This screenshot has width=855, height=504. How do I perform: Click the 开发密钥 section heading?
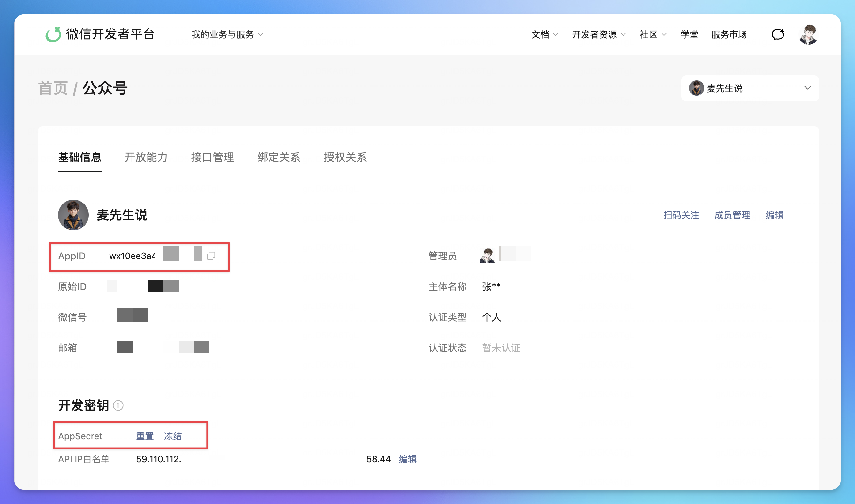click(84, 405)
